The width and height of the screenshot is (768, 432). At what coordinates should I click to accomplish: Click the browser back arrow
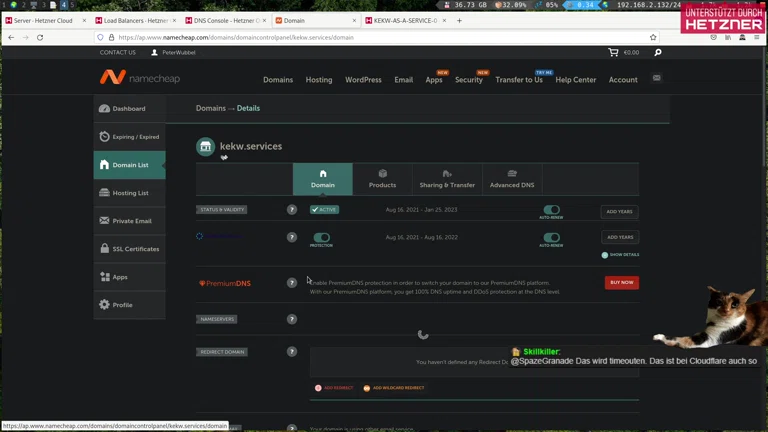[11, 37]
